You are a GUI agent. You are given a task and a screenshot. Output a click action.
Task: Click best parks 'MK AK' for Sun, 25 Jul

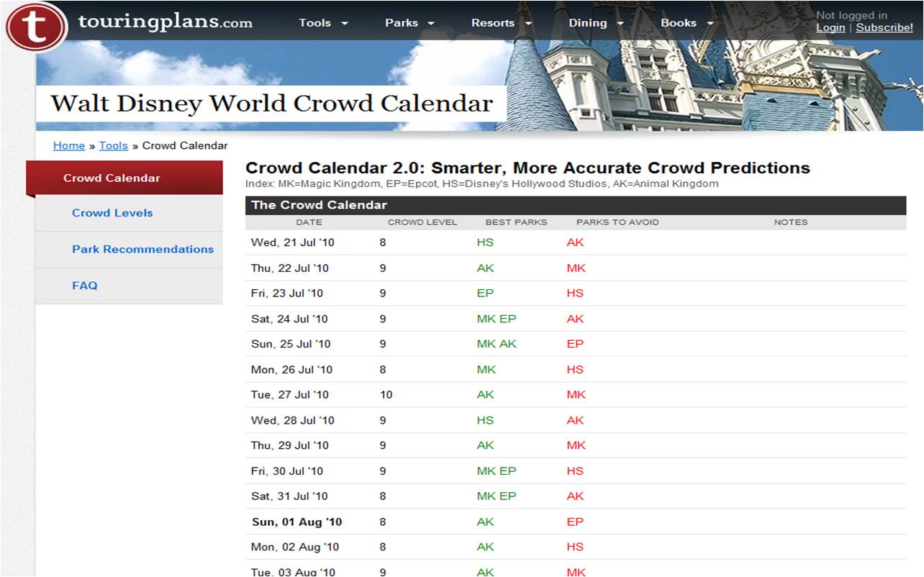coord(497,344)
